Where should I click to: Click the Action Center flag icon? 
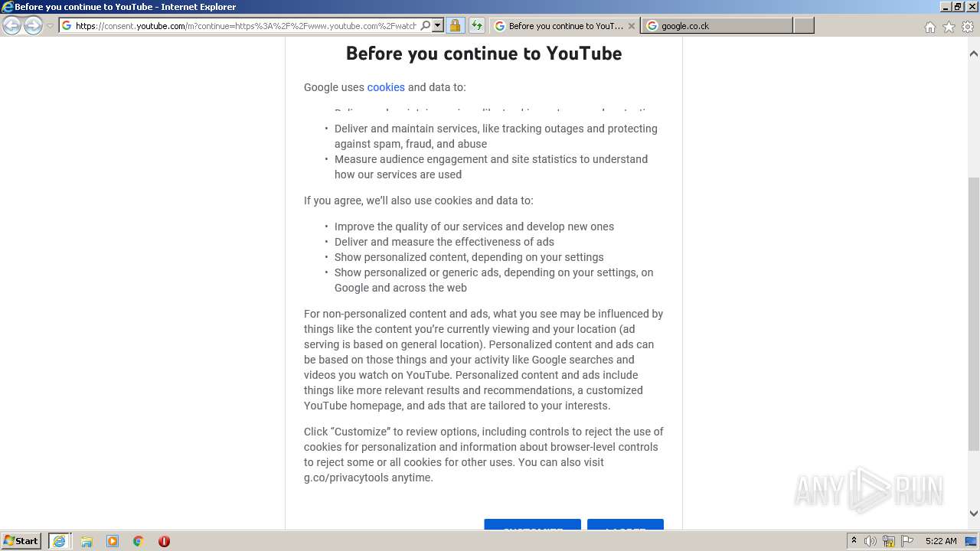pyautogui.click(x=907, y=541)
